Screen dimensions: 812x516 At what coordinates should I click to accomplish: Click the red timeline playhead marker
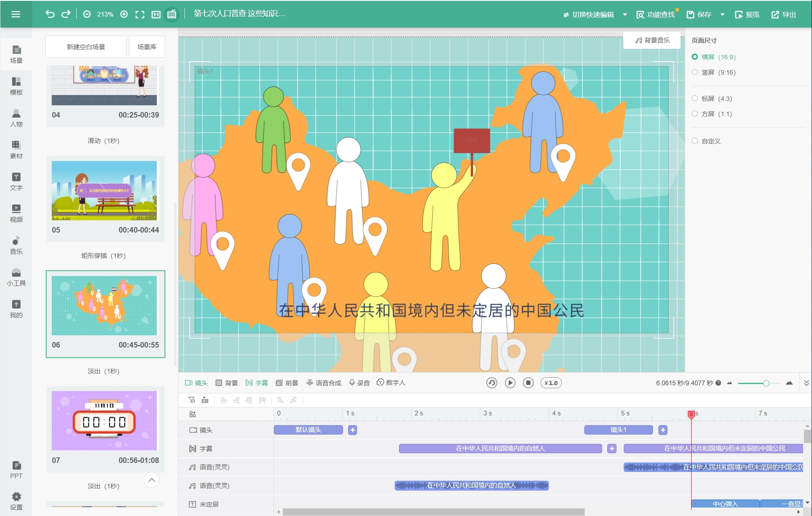(691, 414)
